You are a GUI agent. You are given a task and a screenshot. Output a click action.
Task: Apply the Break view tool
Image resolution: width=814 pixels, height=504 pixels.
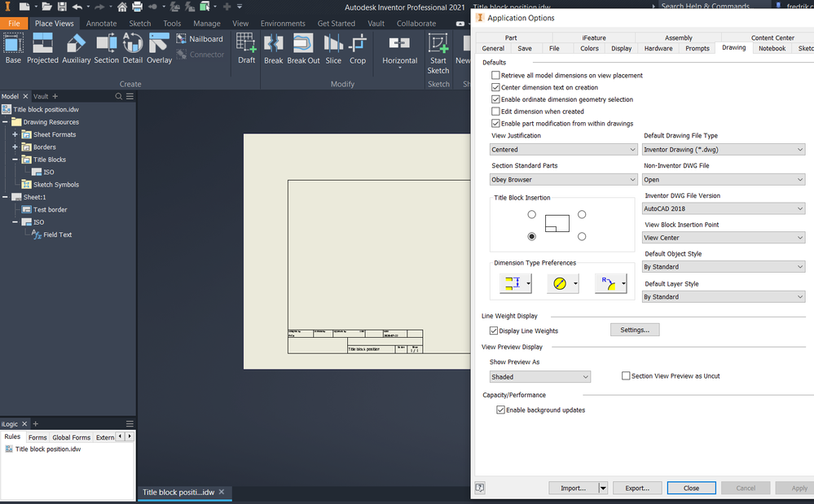[274, 48]
